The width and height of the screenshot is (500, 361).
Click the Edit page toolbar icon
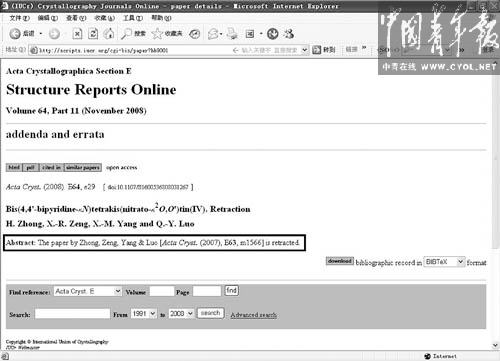coord(250,34)
